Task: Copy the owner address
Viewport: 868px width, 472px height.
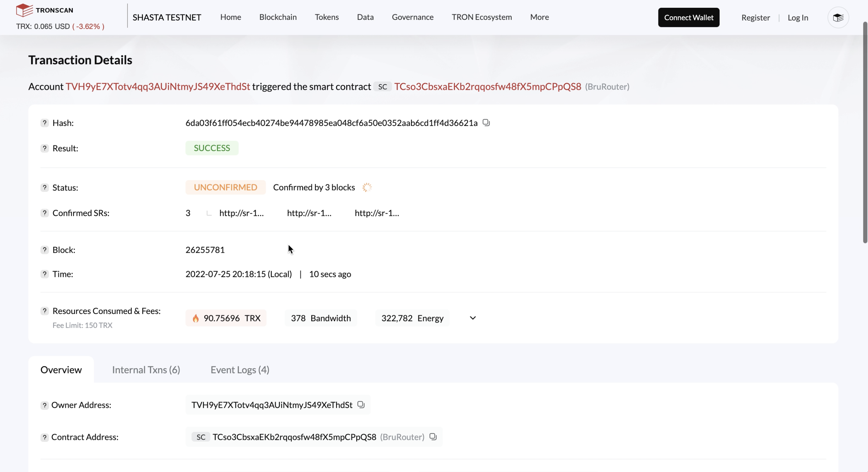Action: [x=361, y=405]
